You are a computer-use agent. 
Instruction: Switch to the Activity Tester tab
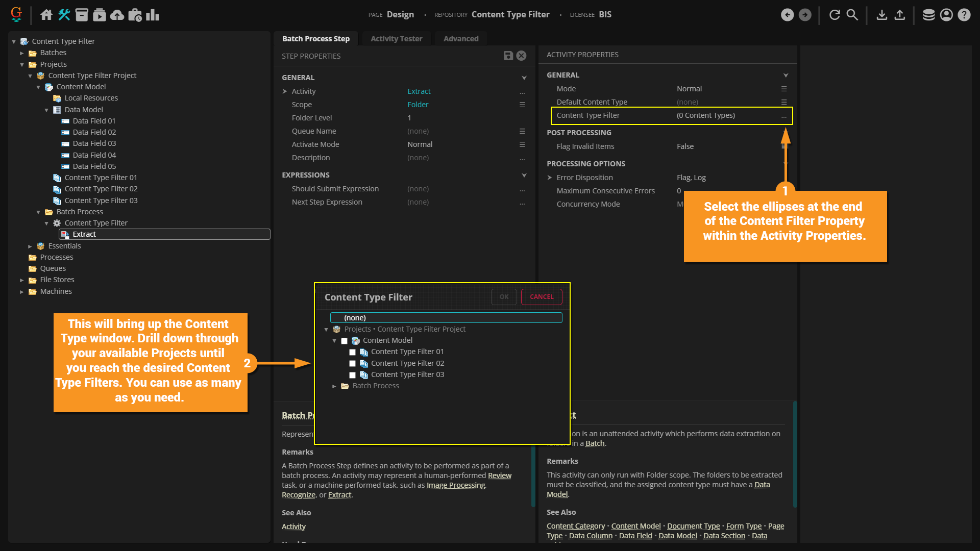click(397, 39)
